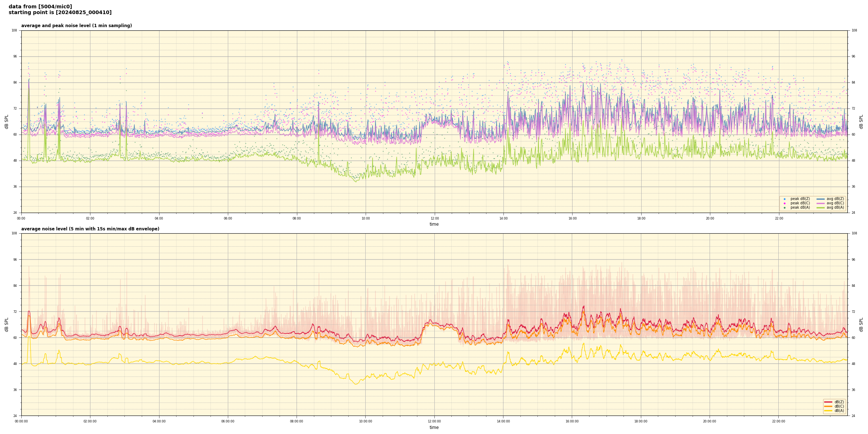Click the red dB(Z) legend line, bottom chart
The width and height of the screenshot is (868, 434).
(x=828, y=402)
